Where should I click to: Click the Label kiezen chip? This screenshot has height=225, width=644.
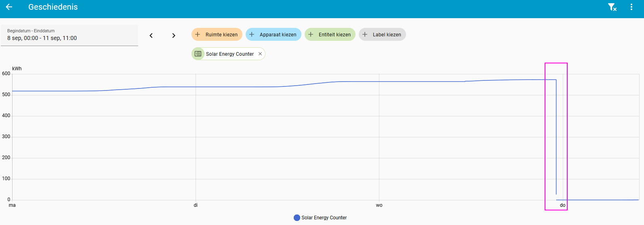(382, 34)
